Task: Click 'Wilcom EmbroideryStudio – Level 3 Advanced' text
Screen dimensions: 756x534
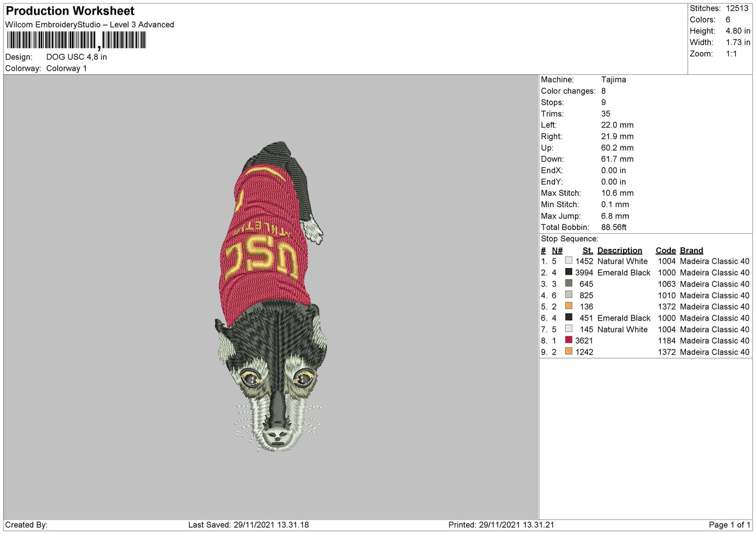Action: [89, 25]
